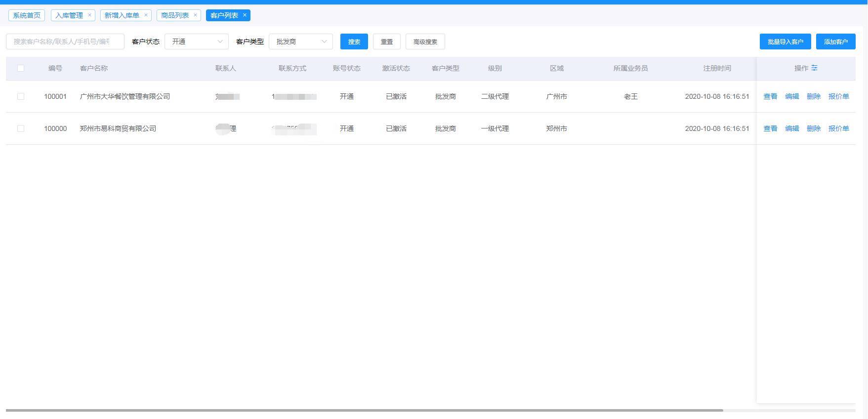868x419 pixels.
Task: Close the 新增入库单 tab
Action: (x=146, y=15)
